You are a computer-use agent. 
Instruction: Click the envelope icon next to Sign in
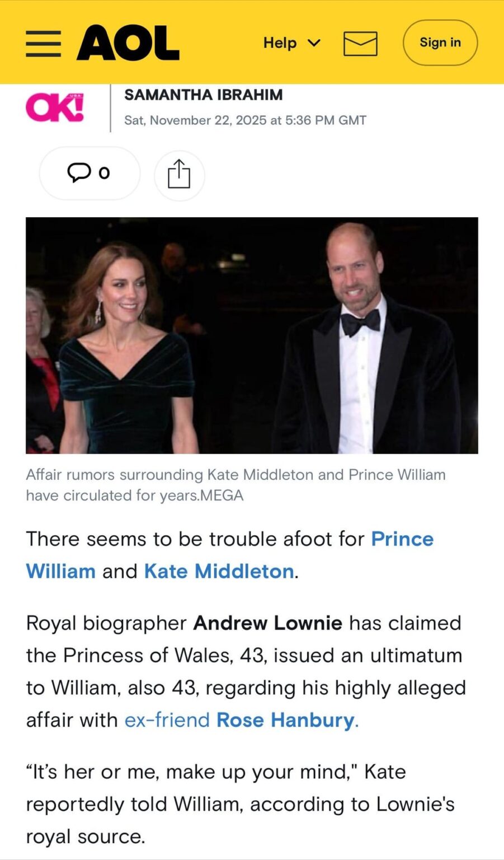pos(361,43)
